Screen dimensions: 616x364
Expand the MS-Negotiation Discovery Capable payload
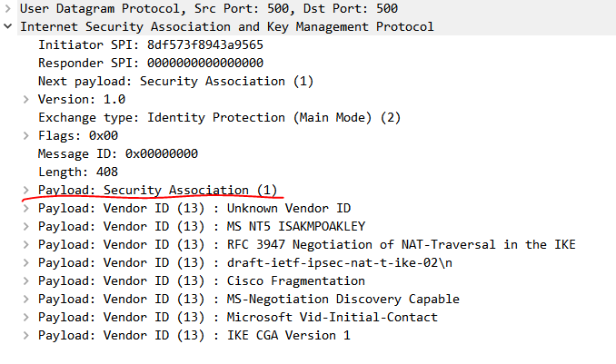(x=26, y=300)
